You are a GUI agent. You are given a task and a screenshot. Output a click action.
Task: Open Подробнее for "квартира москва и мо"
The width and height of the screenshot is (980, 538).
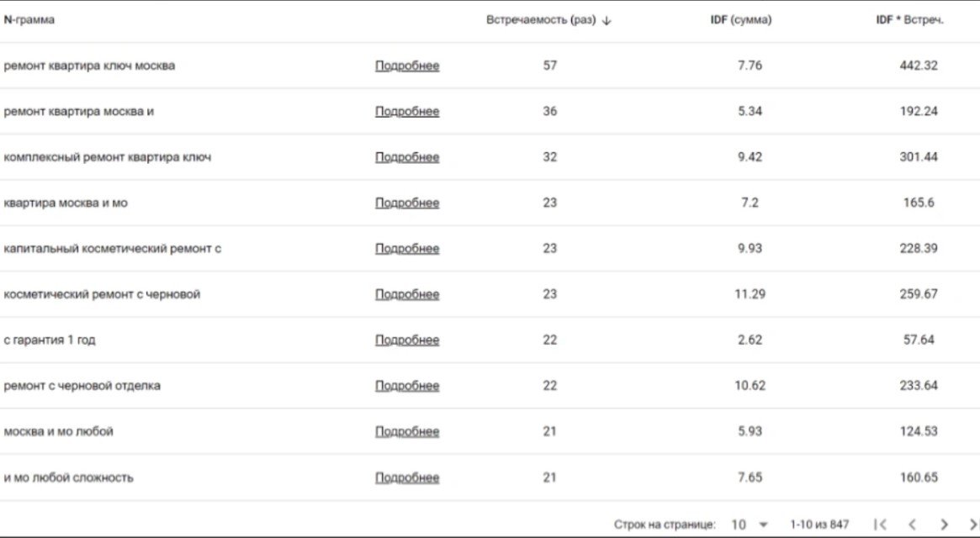pos(407,203)
